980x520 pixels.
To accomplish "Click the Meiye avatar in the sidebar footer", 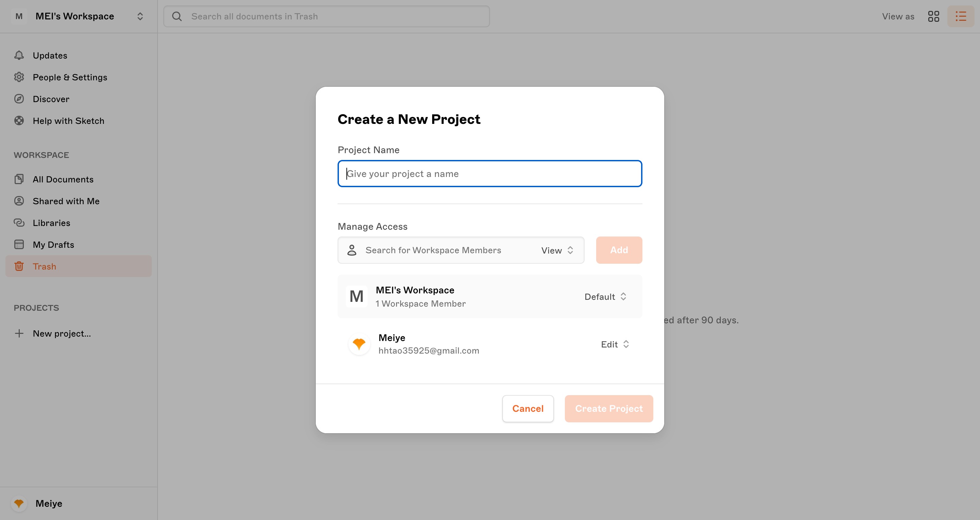I will (19, 504).
